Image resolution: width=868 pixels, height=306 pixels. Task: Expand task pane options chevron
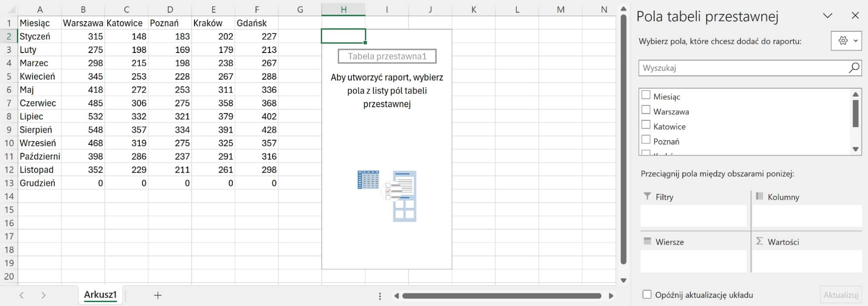(x=828, y=16)
